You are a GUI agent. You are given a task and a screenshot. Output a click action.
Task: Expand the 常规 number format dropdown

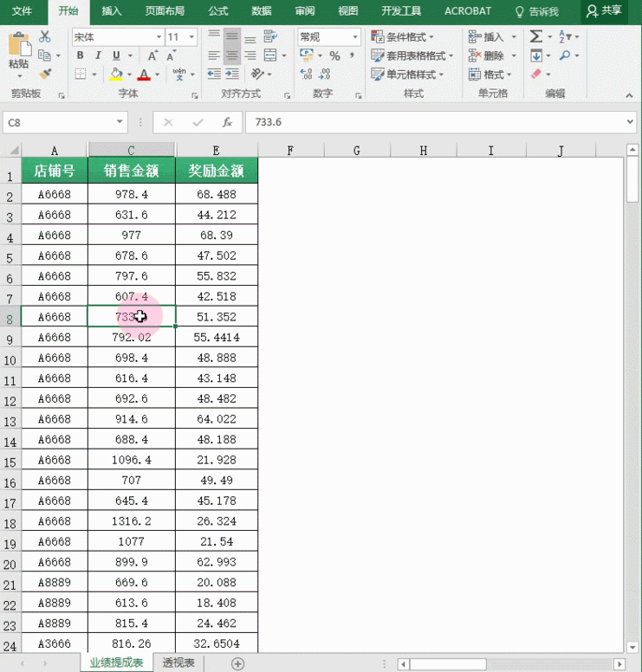tap(355, 37)
